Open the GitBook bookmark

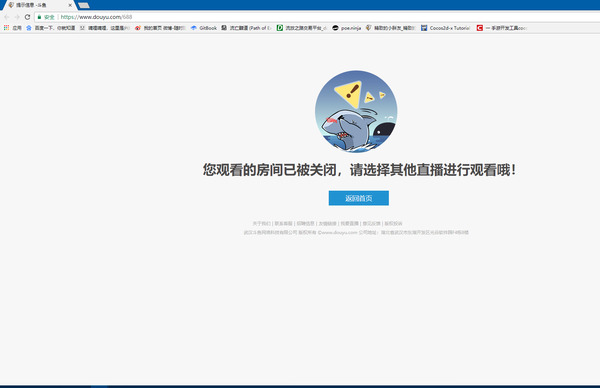(204, 28)
